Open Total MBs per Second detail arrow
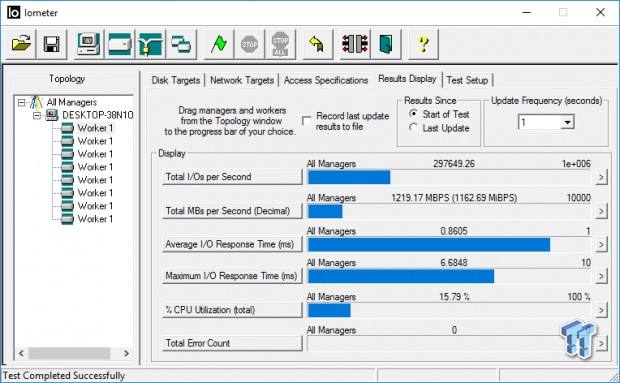This screenshot has width=620, height=383. 601,211
